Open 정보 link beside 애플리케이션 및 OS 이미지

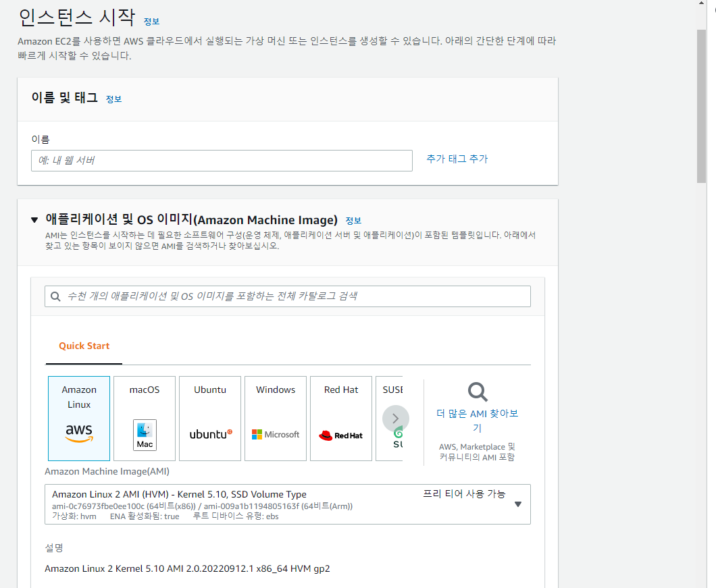353,221
